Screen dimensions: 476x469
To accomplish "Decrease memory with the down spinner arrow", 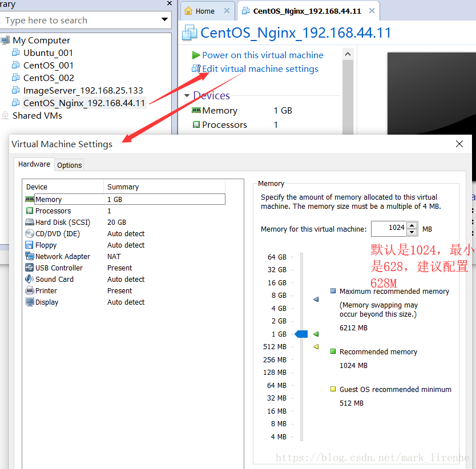I will [412, 232].
